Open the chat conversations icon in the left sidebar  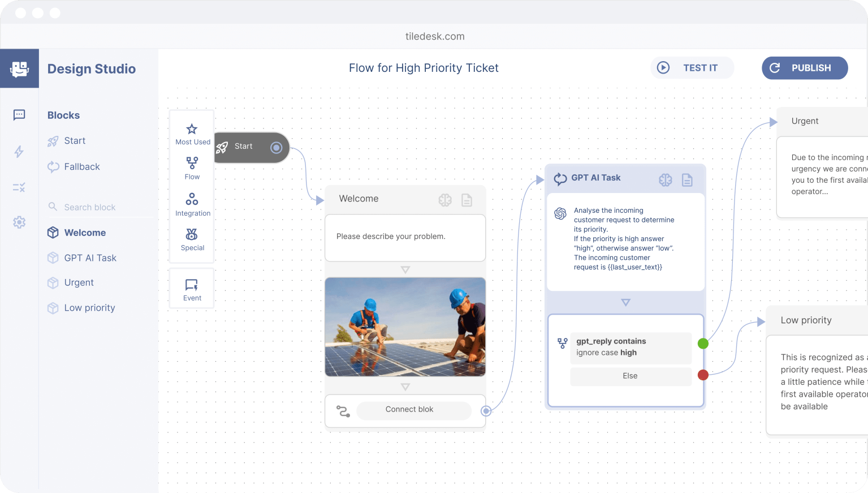(x=19, y=115)
